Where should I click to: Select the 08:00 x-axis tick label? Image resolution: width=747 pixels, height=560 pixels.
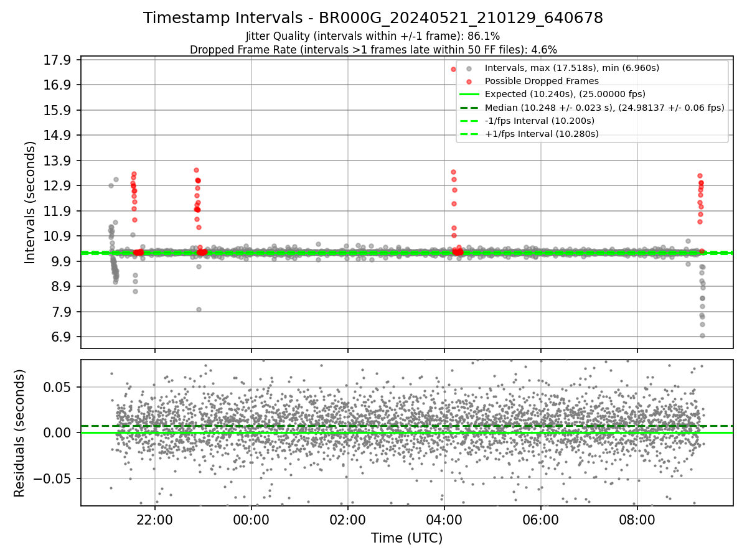click(637, 521)
